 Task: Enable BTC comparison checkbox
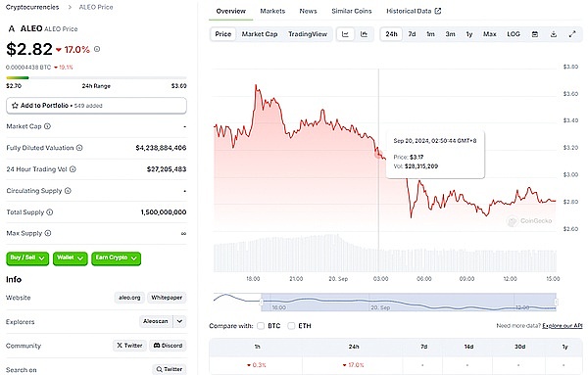(261, 326)
